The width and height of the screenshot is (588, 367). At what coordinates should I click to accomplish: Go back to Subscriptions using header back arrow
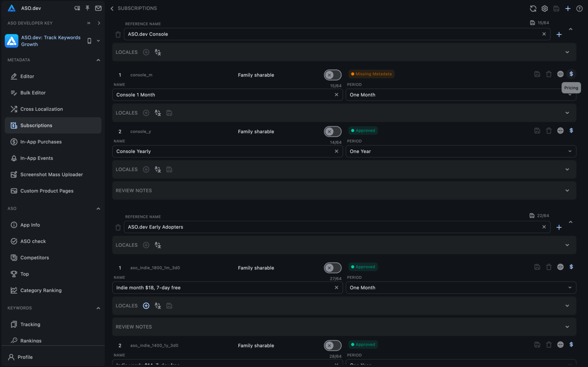112,9
